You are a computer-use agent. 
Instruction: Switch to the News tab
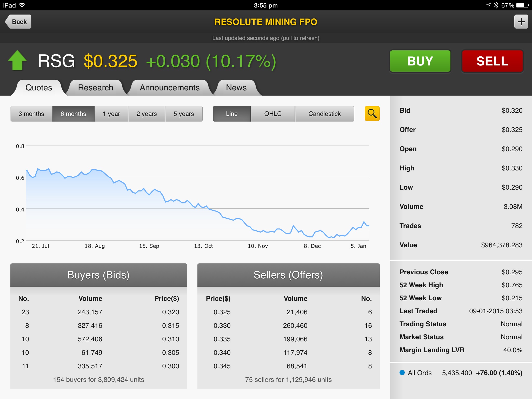[236, 88]
